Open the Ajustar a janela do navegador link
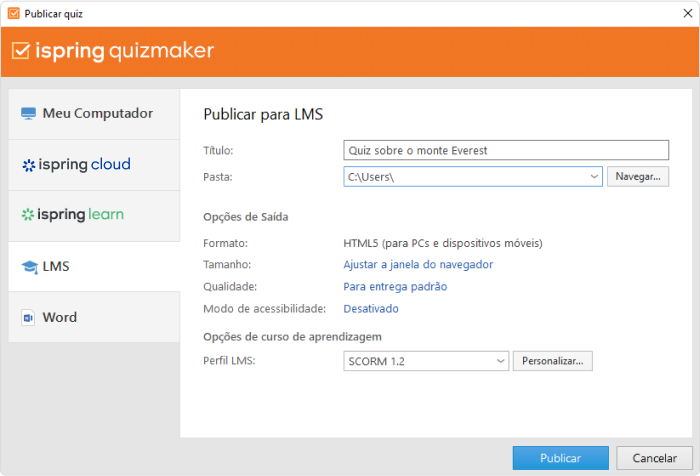This screenshot has height=476, width=700. click(418, 264)
